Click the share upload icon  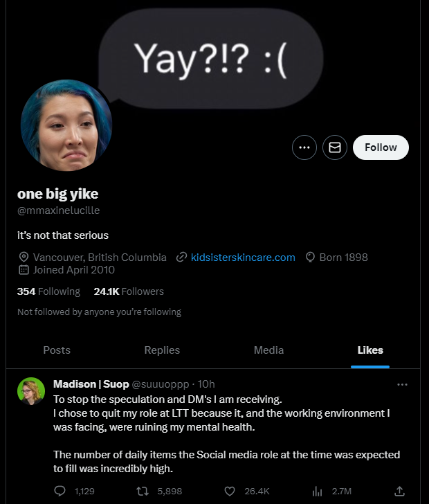[399, 491]
